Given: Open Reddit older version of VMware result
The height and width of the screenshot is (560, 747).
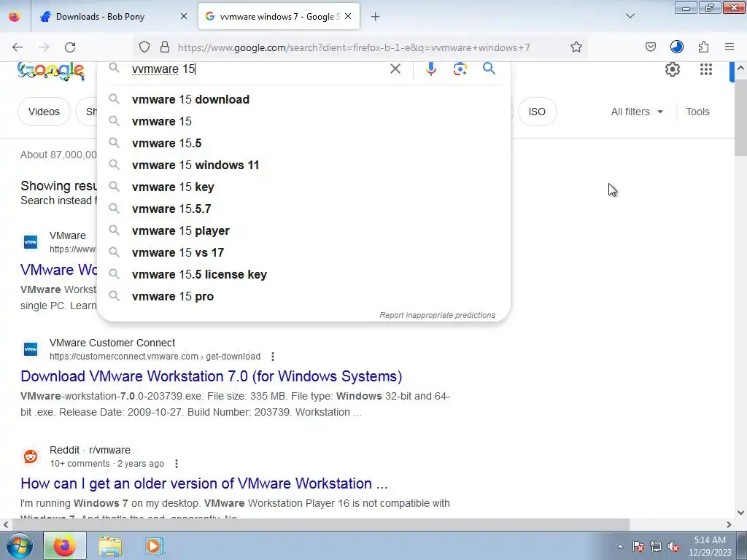Looking at the screenshot, I should [x=204, y=483].
